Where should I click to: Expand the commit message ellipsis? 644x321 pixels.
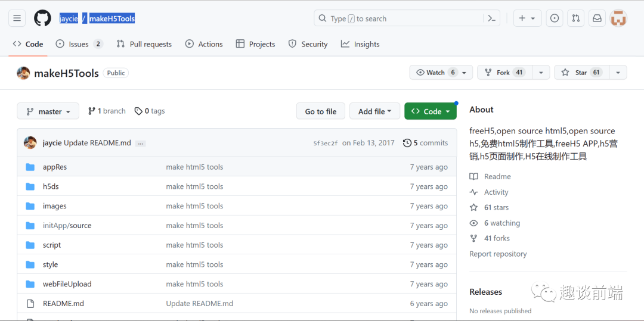(x=141, y=144)
